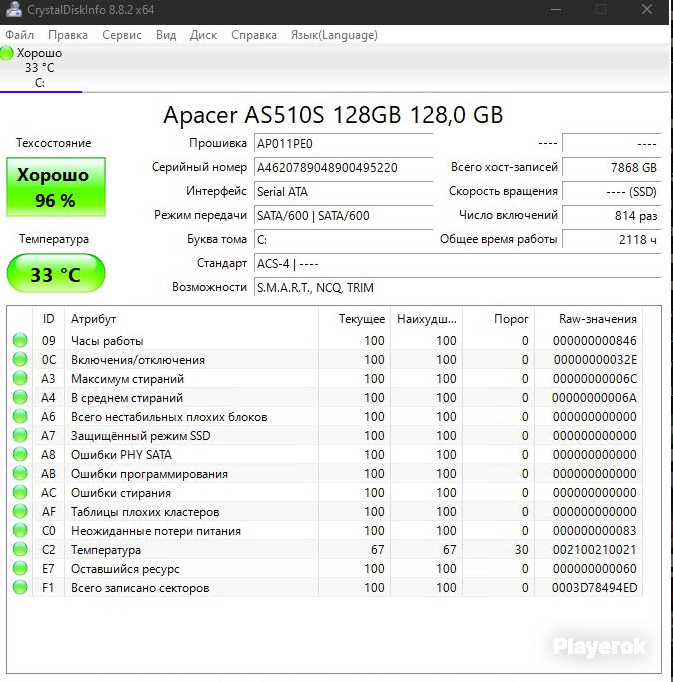673x682 pixels.
Task: Click the Текущее column header
Action: pos(354,319)
